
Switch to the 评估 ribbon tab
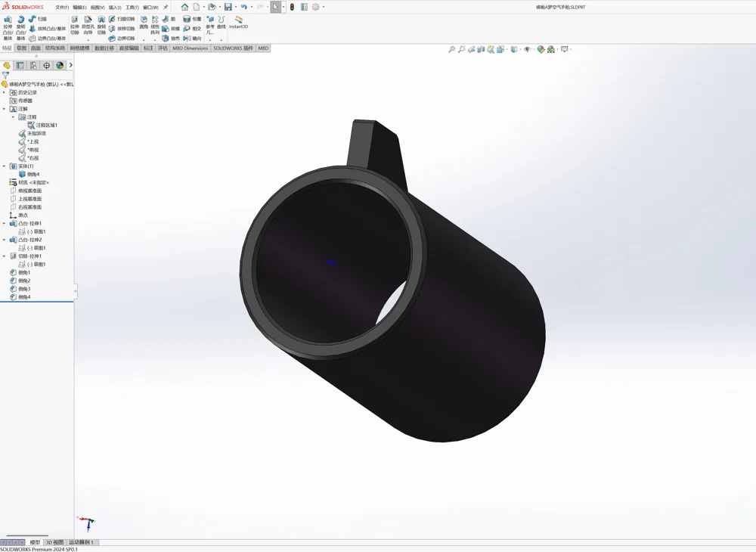coord(163,48)
